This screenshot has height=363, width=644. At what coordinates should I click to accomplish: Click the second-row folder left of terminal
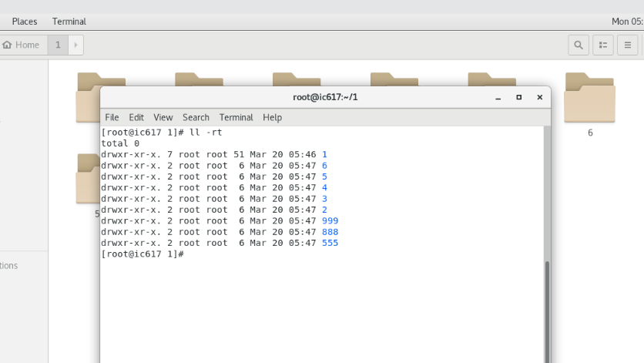tap(88, 179)
